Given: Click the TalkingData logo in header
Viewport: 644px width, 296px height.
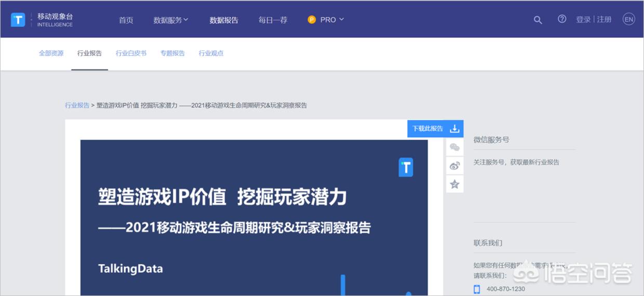Looking at the screenshot, I should (x=18, y=20).
